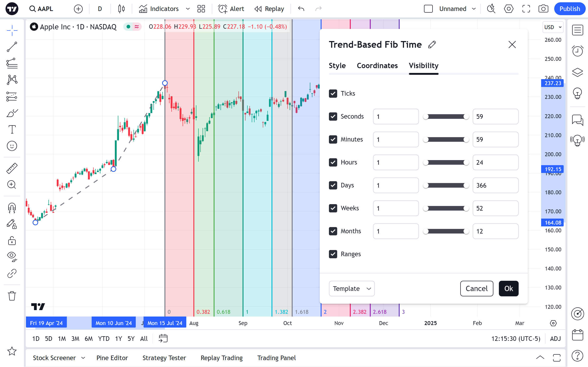Activate the magnet mode icon
Image resolution: width=588 pixels, height=367 pixels.
click(12, 208)
